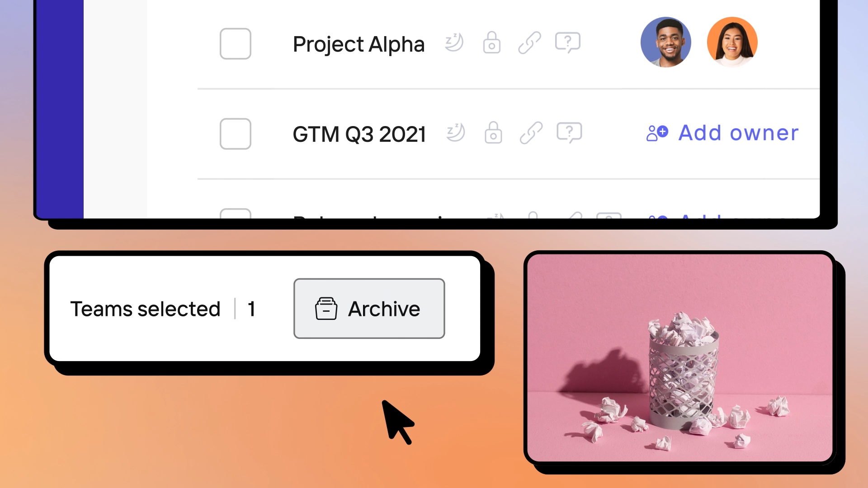Click the snooze icon next to GTM Q3 2021
868x488 pixels.
coord(456,132)
